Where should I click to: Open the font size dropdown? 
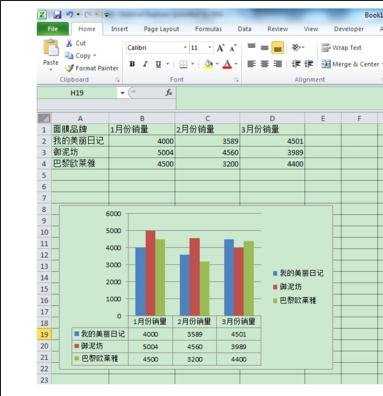[210, 48]
